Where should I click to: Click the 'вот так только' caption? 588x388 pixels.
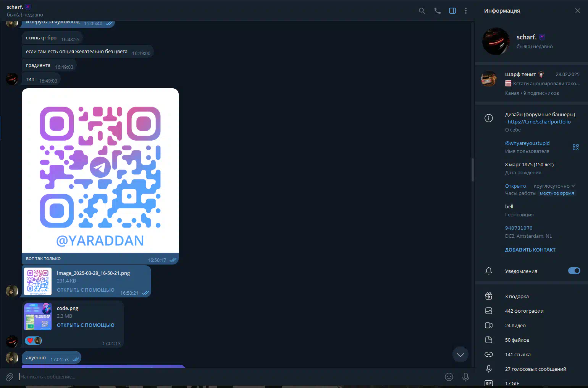pyautogui.click(x=43, y=258)
